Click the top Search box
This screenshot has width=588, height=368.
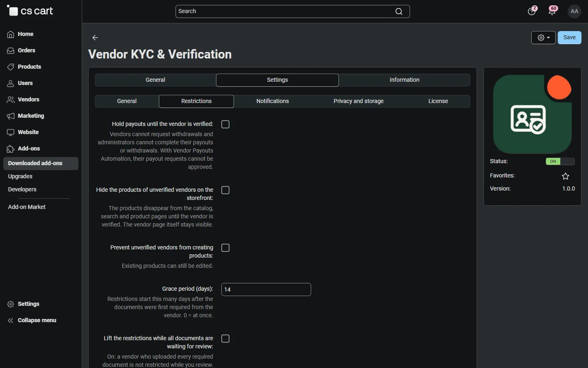tap(293, 11)
